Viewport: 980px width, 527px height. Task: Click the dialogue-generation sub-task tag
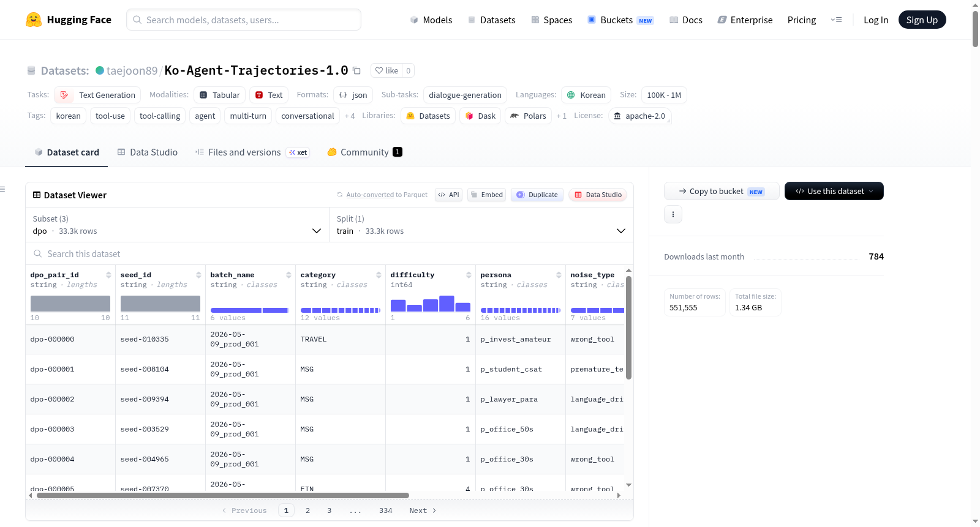coord(465,95)
